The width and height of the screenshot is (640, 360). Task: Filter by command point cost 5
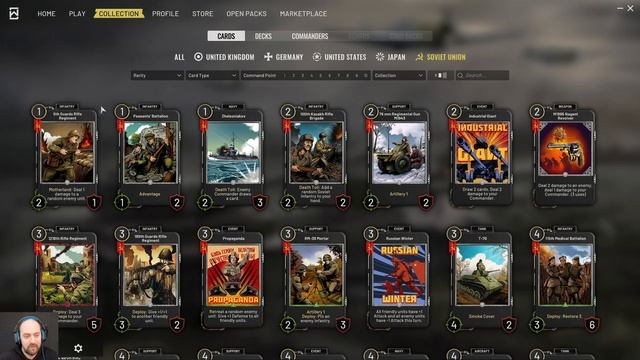(x=320, y=76)
